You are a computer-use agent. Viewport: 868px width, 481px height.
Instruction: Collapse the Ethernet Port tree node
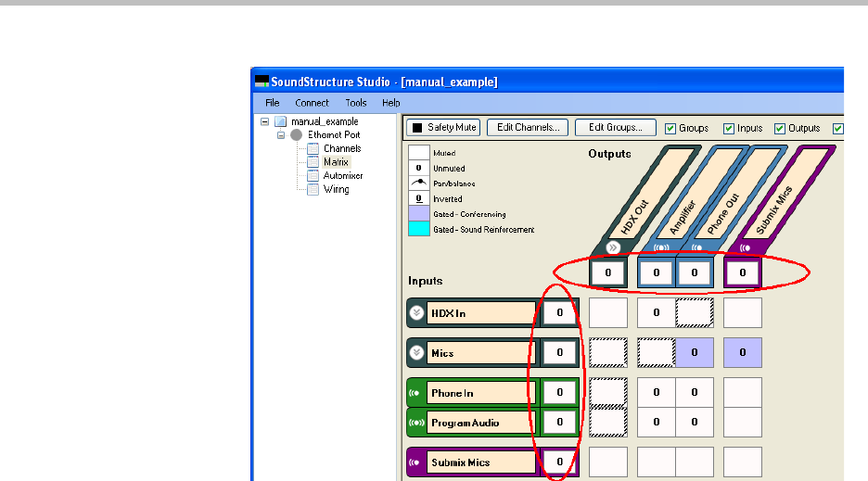pos(281,134)
